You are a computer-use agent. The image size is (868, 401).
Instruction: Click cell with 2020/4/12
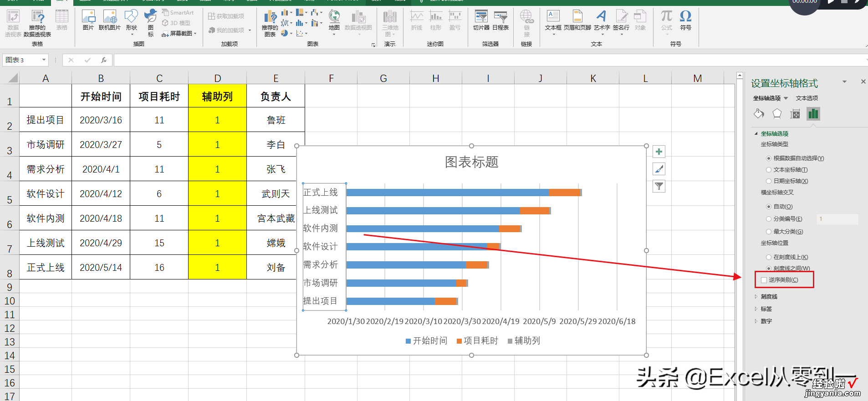point(101,194)
